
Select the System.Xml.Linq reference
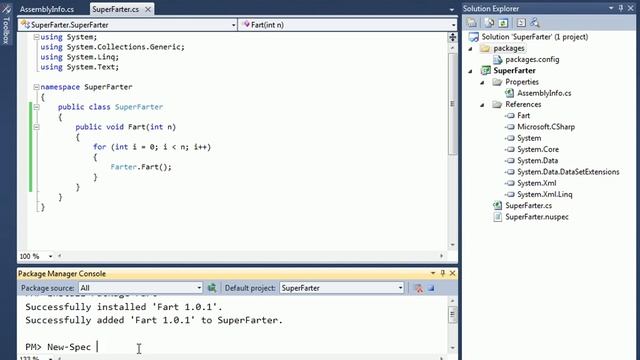[x=544, y=194]
